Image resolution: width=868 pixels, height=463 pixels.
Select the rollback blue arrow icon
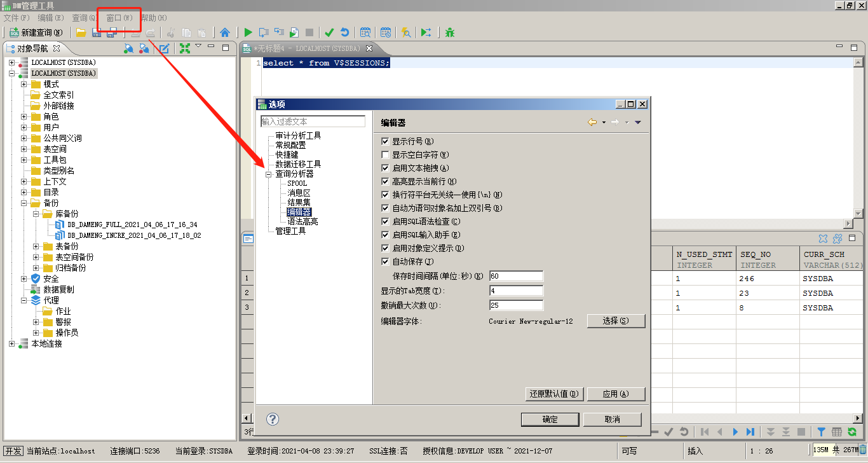pos(345,32)
